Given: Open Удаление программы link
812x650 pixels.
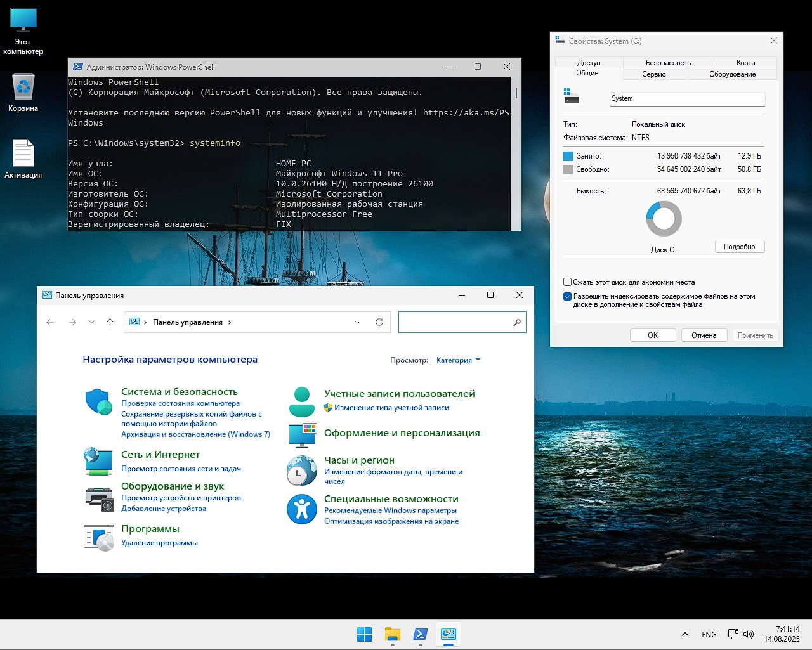Looking at the screenshot, I should [159, 543].
